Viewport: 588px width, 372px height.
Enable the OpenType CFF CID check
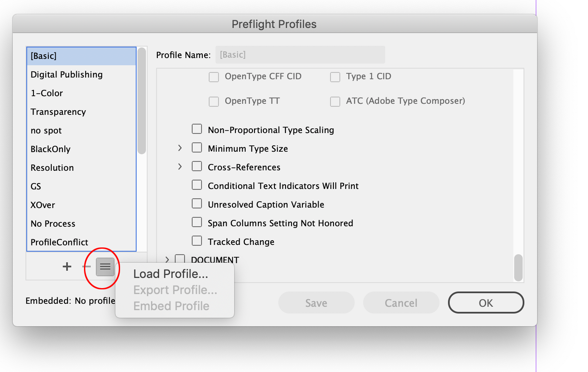(214, 77)
